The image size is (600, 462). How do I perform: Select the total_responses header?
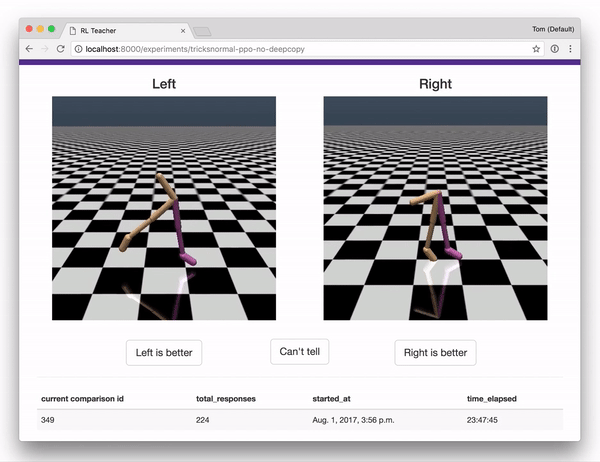pos(226,399)
